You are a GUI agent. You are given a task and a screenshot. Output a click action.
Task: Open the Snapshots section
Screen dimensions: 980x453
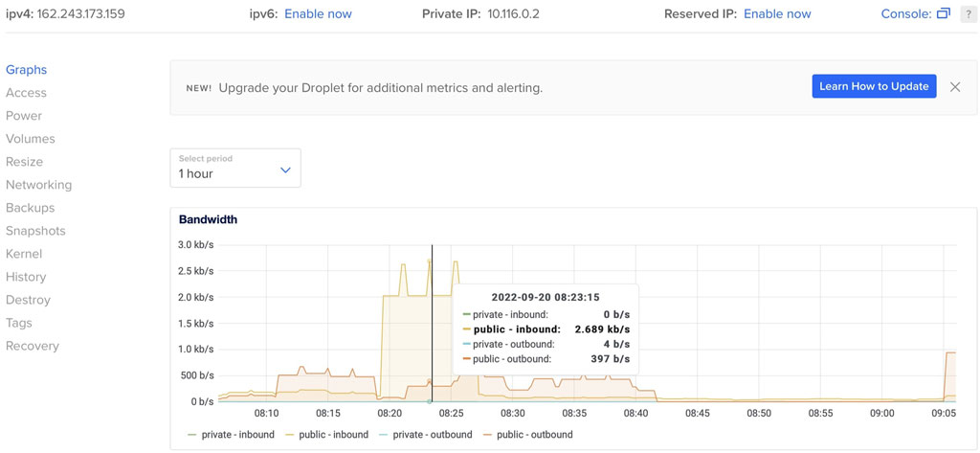click(35, 231)
